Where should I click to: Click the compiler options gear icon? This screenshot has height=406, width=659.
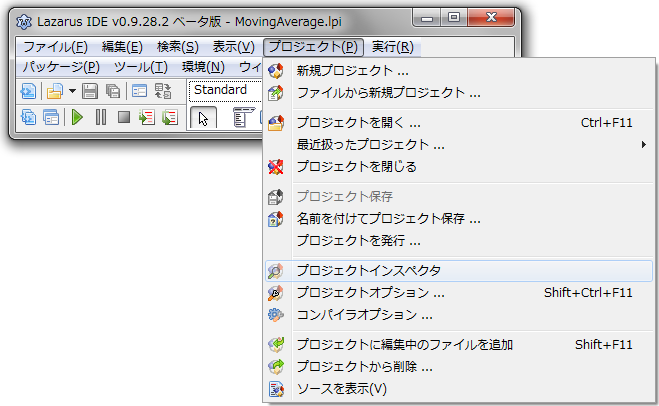276,314
